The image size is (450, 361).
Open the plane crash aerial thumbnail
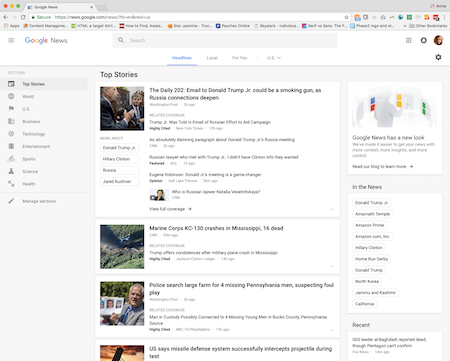[x=122, y=247]
